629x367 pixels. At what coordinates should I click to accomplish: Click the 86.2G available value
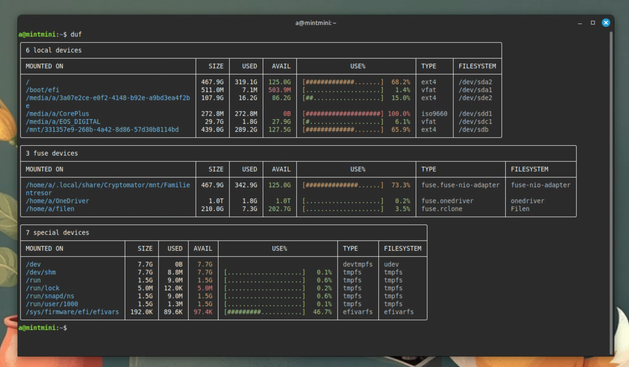tap(281, 98)
